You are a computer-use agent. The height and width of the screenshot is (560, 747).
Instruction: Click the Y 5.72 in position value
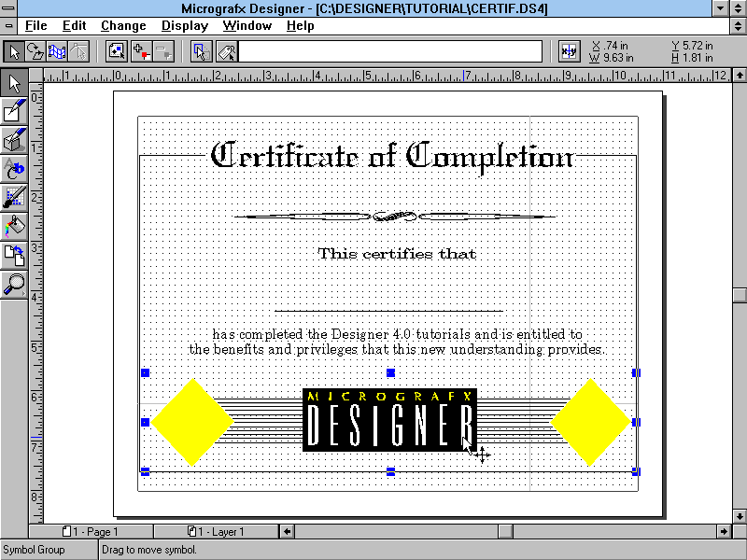(x=692, y=46)
